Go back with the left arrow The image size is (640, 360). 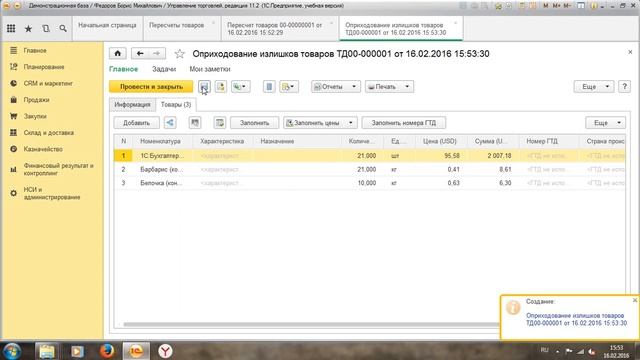[x=140, y=53]
